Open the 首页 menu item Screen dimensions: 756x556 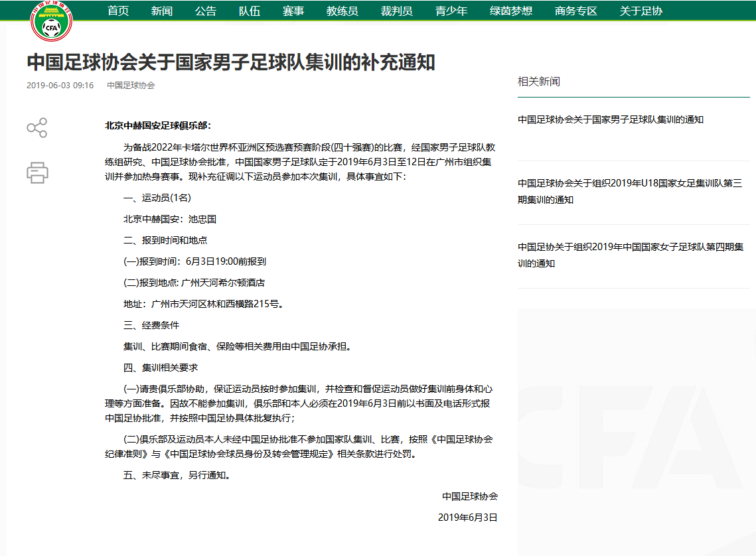pyautogui.click(x=118, y=11)
